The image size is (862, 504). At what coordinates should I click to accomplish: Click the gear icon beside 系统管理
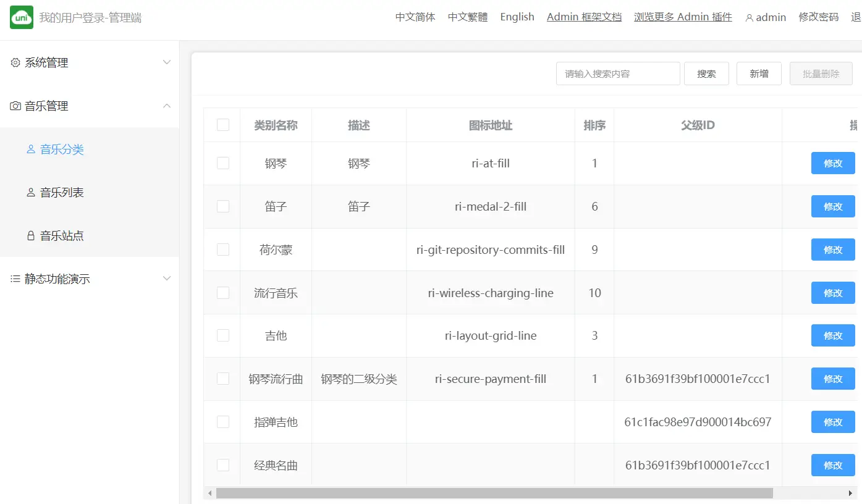pos(15,62)
